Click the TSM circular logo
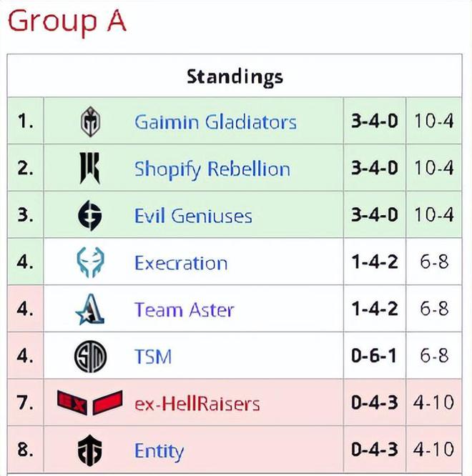472x476 pixels. pyautogui.click(x=90, y=357)
